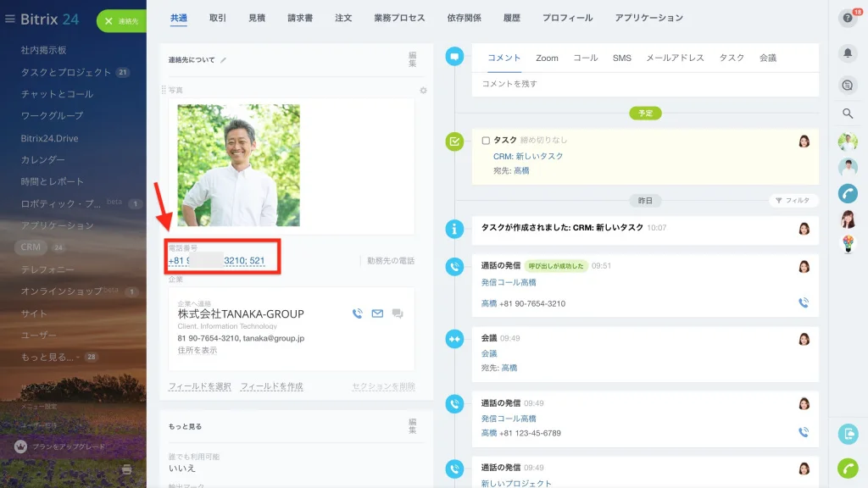Open the 業務プロセス tab
868x488 pixels.
click(399, 18)
